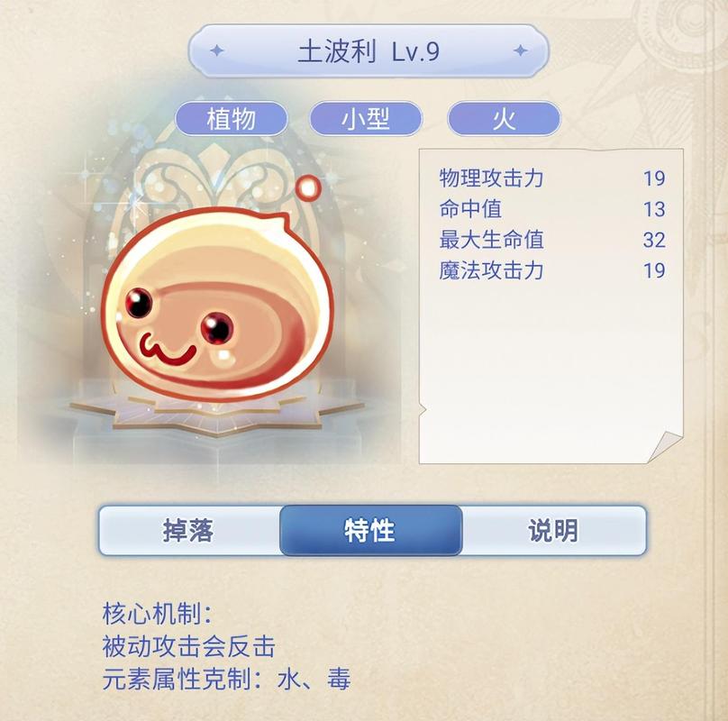Select the 火 element tag
The width and height of the screenshot is (728, 721).
504,119
